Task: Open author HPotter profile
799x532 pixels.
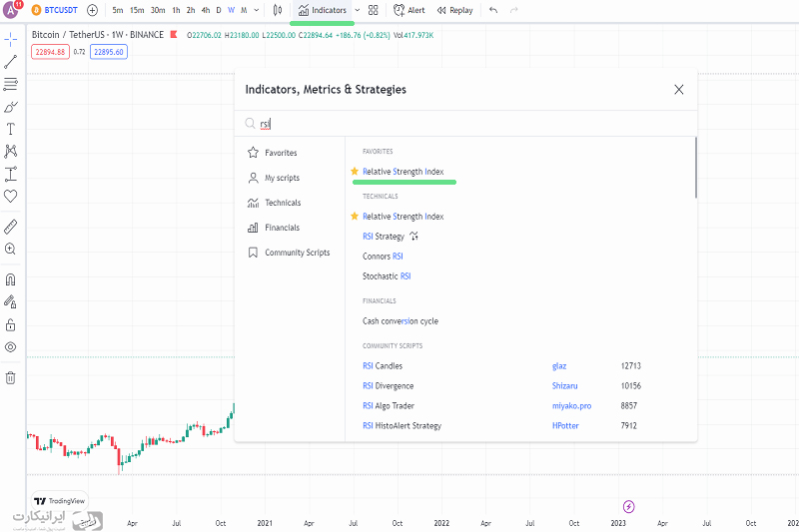Action: click(565, 425)
